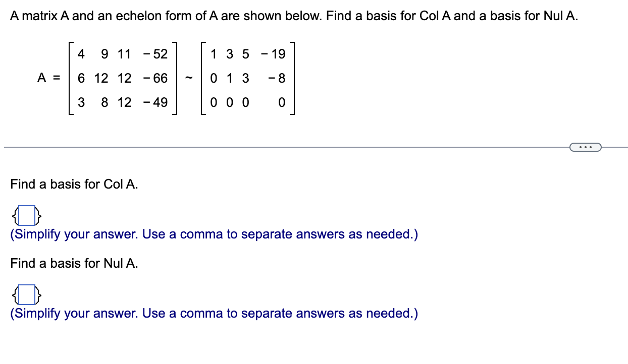
Task: Click the blue Simplify instruction under Nul A
Action: (214, 313)
